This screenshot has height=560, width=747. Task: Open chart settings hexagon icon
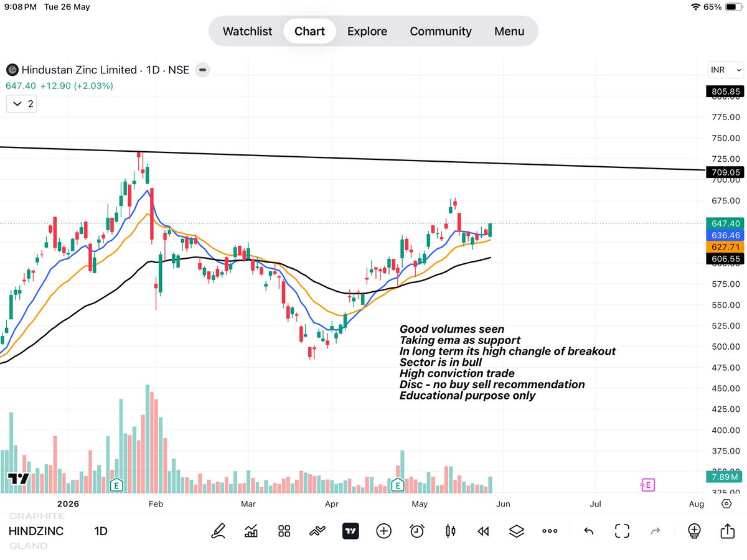pos(726,503)
